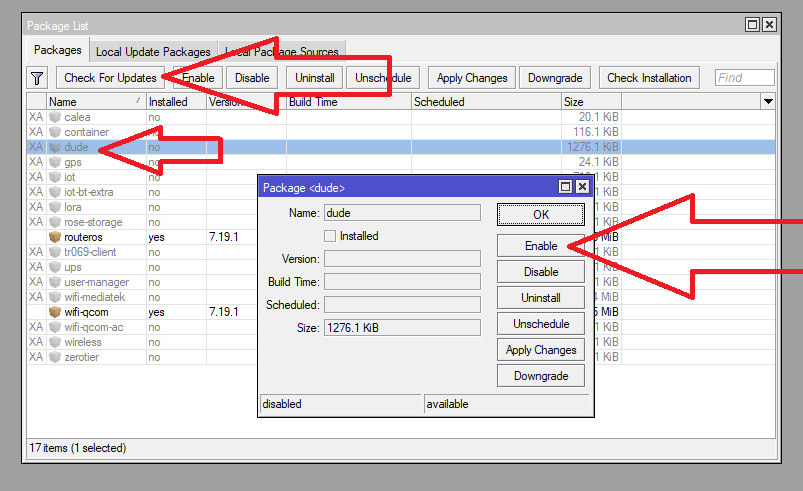Click Enable in the dude dialog

[x=541, y=246]
